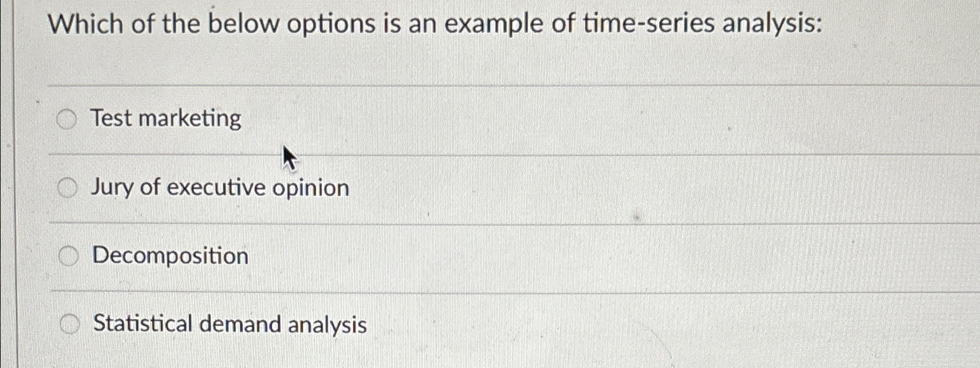The height and width of the screenshot is (368, 980).
Task: Click the Decomposition answer text
Action: coord(169,256)
